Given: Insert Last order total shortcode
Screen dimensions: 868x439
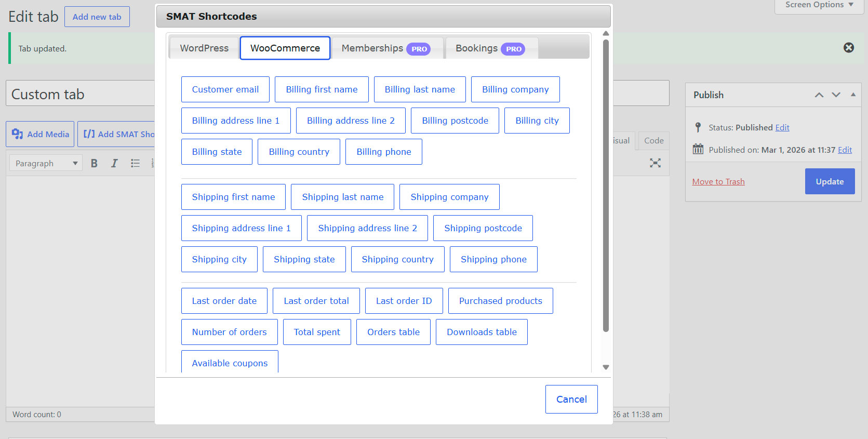Looking at the screenshot, I should pos(316,301).
